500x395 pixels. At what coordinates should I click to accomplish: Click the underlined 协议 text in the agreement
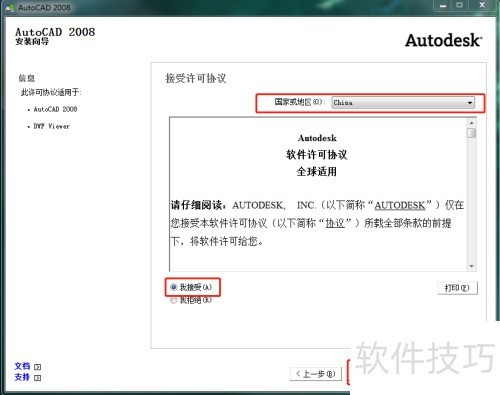pyautogui.click(x=335, y=223)
